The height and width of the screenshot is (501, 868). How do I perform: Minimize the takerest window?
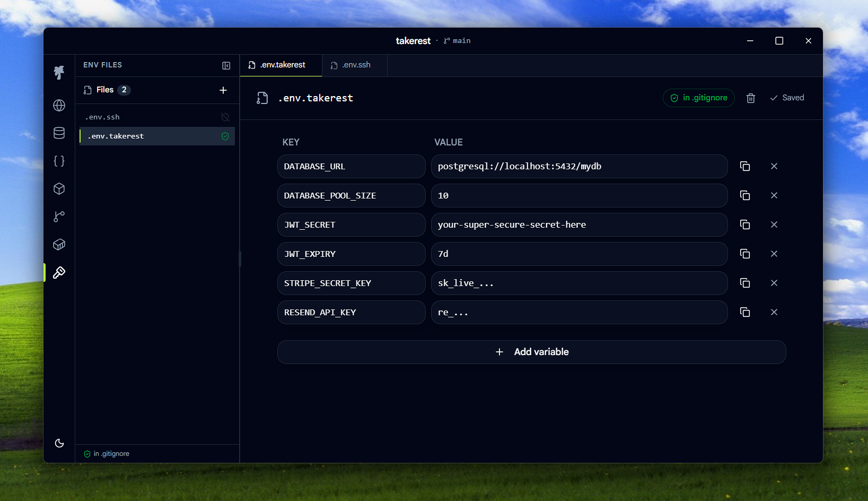pyautogui.click(x=750, y=41)
